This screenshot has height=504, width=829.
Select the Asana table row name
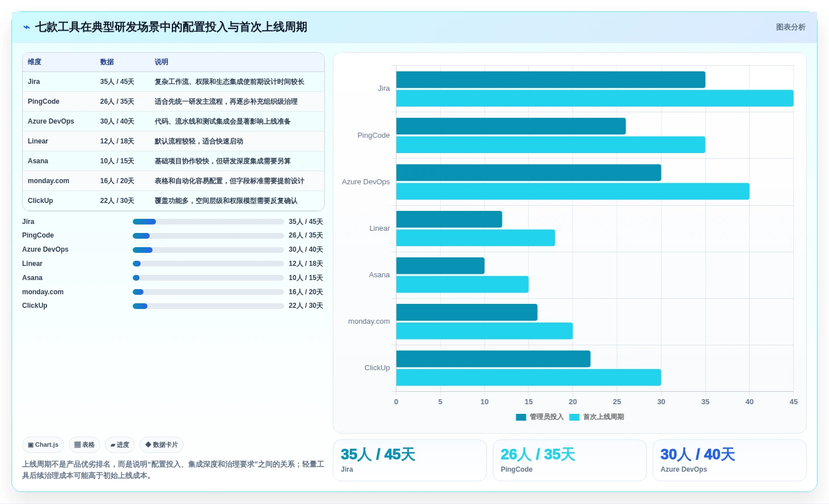38,161
